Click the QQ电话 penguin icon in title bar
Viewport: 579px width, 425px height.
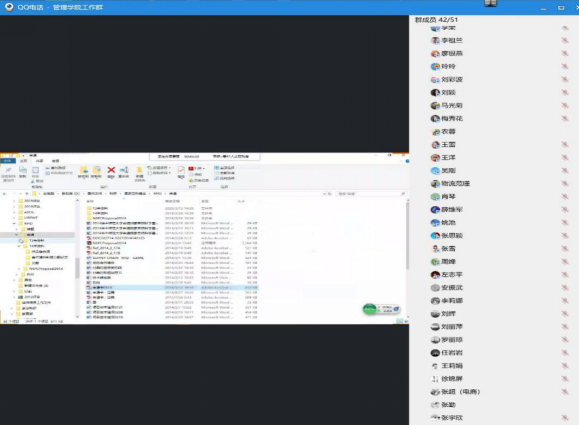pyautogui.click(x=9, y=7)
